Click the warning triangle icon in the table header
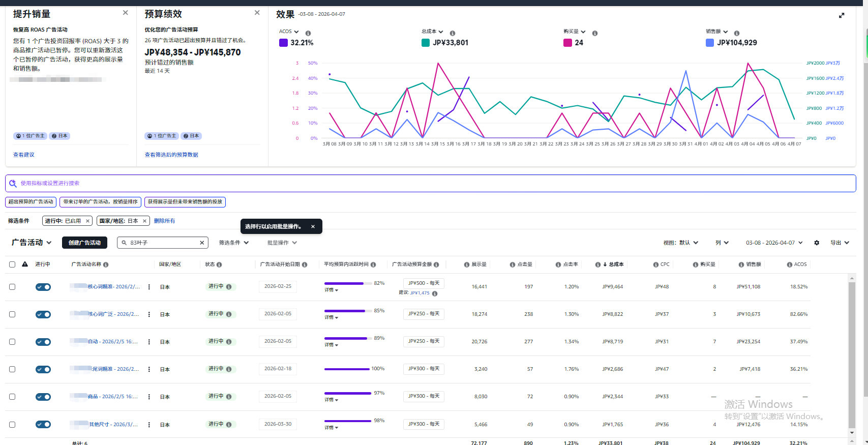 coord(25,264)
